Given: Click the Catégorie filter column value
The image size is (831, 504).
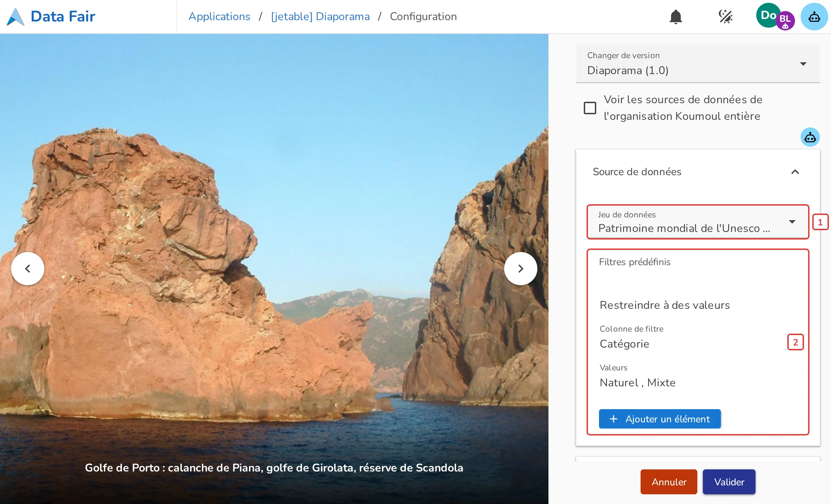Looking at the screenshot, I should tap(624, 344).
